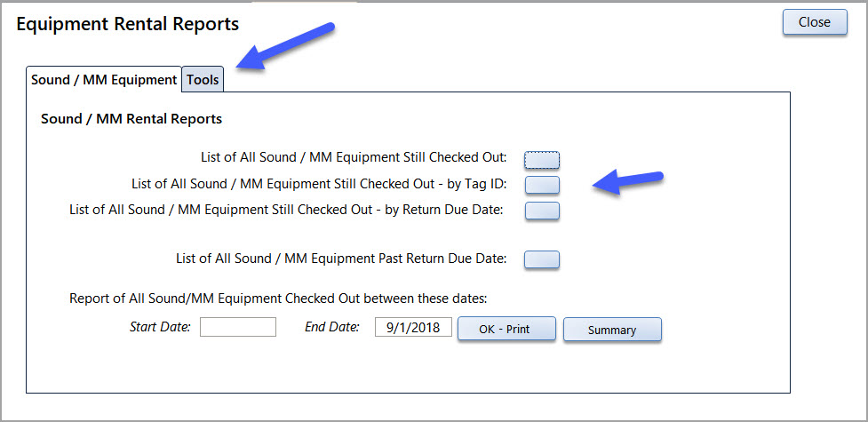Image resolution: width=868 pixels, height=422 pixels.
Task: Launch the Still Checked Out by Return Due Date report button
Action: click(542, 211)
